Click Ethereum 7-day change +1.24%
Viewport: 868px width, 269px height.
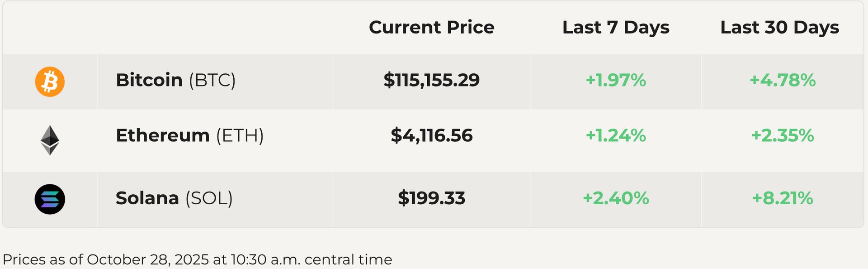(616, 135)
